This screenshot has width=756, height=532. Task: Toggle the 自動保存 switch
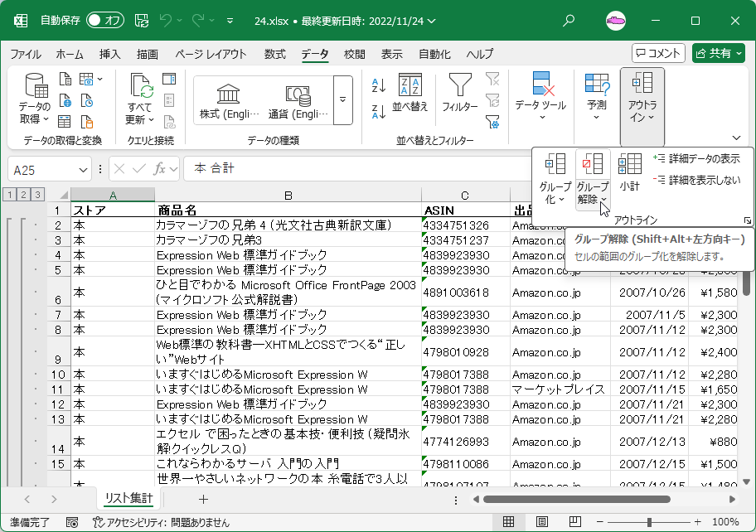[105, 20]
